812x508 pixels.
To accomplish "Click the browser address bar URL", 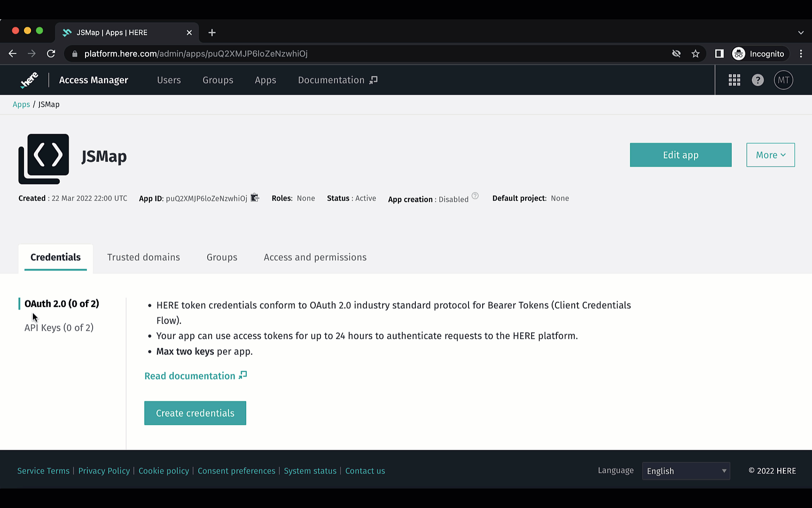I will point(196,54).
